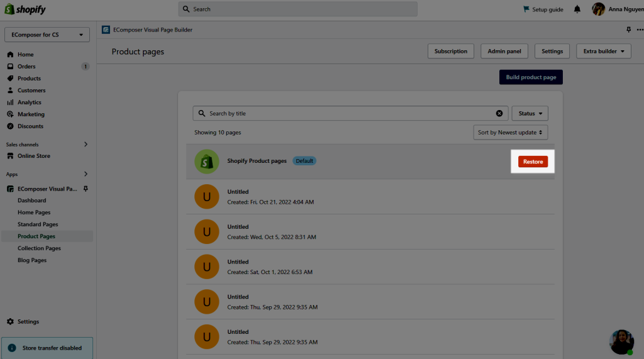Pin the app using top-right pin icon
Viewport: 644px width, 359px height.
coord(628,30)
